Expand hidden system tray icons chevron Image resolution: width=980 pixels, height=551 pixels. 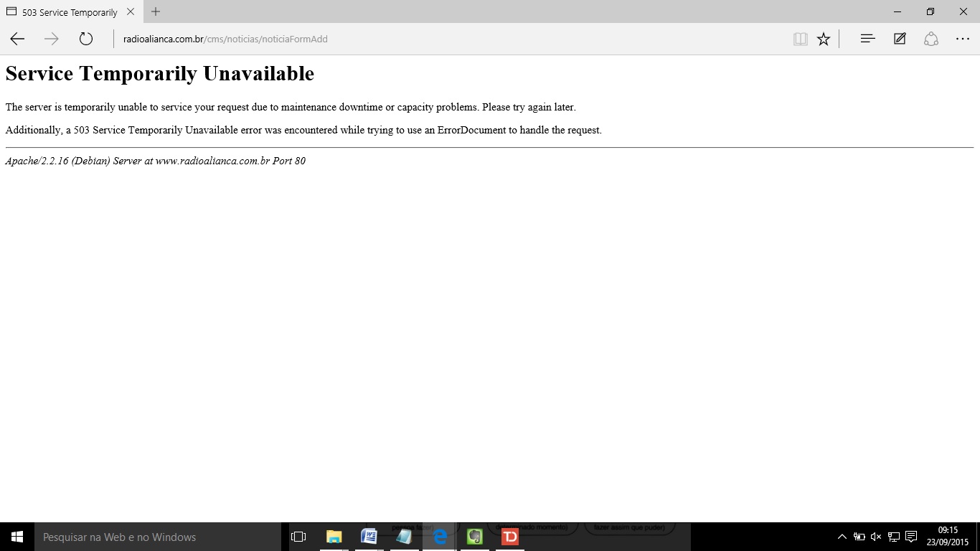point(842,537)
